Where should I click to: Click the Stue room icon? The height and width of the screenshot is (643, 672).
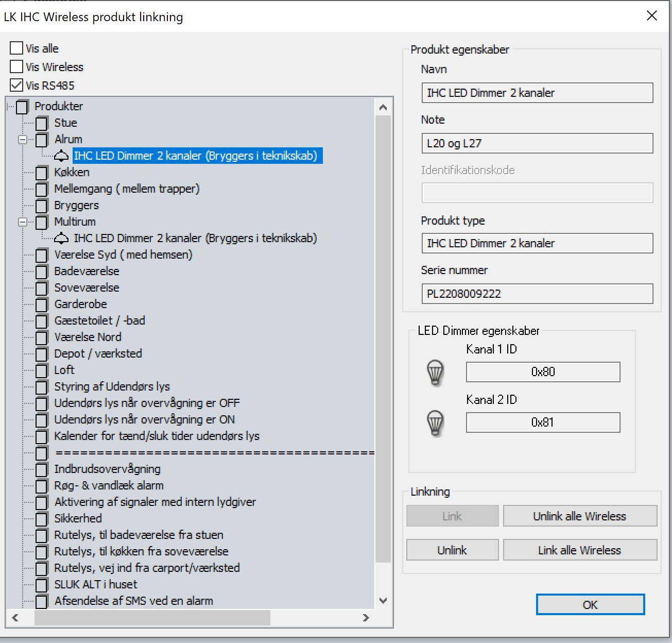42,123
